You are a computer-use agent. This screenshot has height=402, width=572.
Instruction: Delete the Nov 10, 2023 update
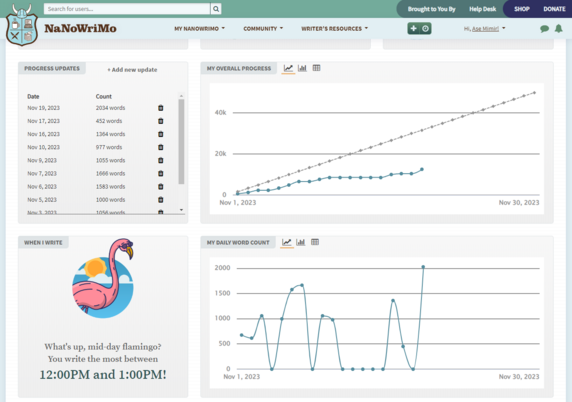[161, 147]
